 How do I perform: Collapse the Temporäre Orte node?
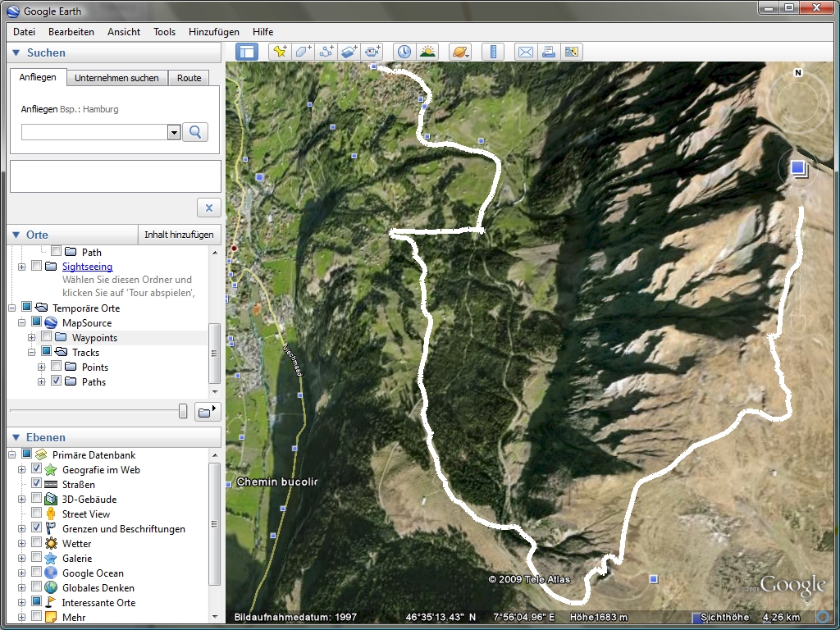[11, 308]
